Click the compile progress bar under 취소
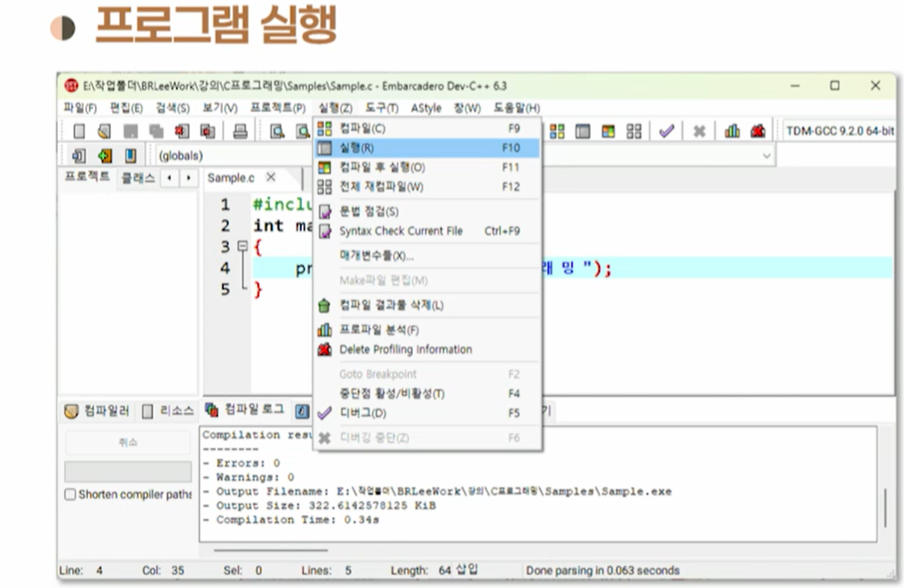Screen dimensions: 904x588 pyautogui.click(x=128, y=472)
